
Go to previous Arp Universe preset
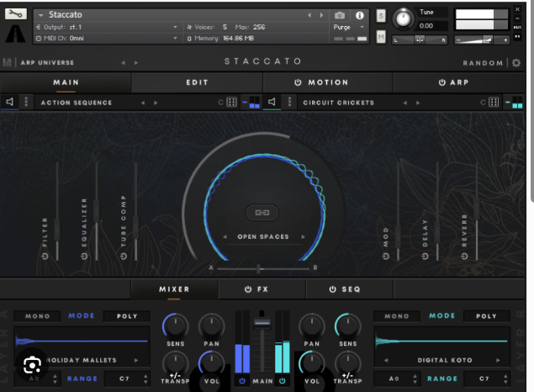(x=124, y=62)
